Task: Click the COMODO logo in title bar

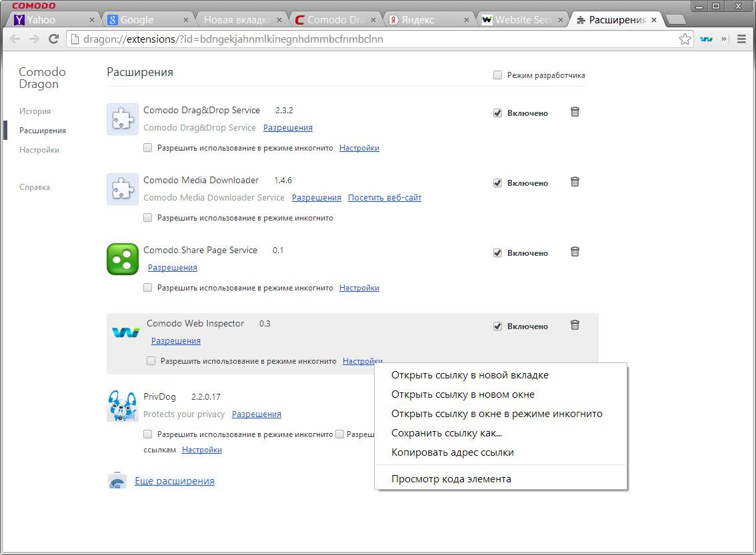Action: coord(34,6)
